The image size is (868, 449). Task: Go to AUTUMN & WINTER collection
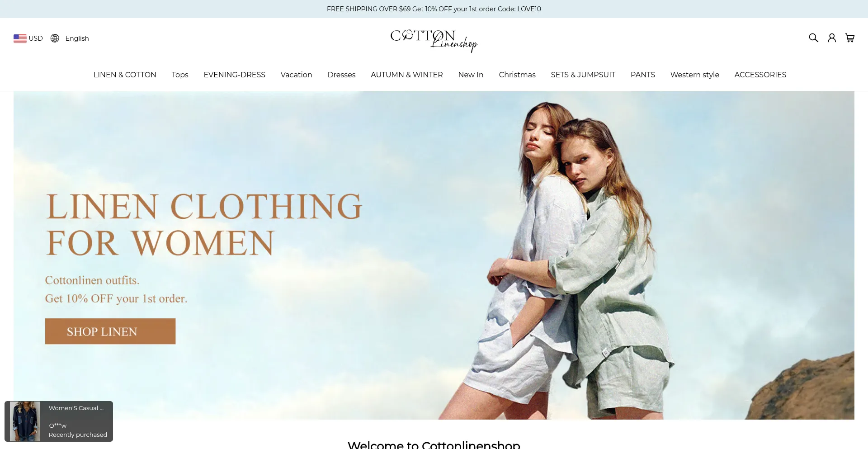(x=406, y=75)
